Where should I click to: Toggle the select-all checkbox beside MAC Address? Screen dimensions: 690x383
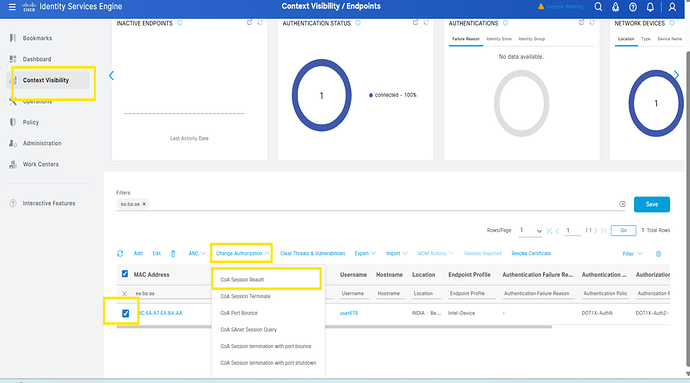125,274
